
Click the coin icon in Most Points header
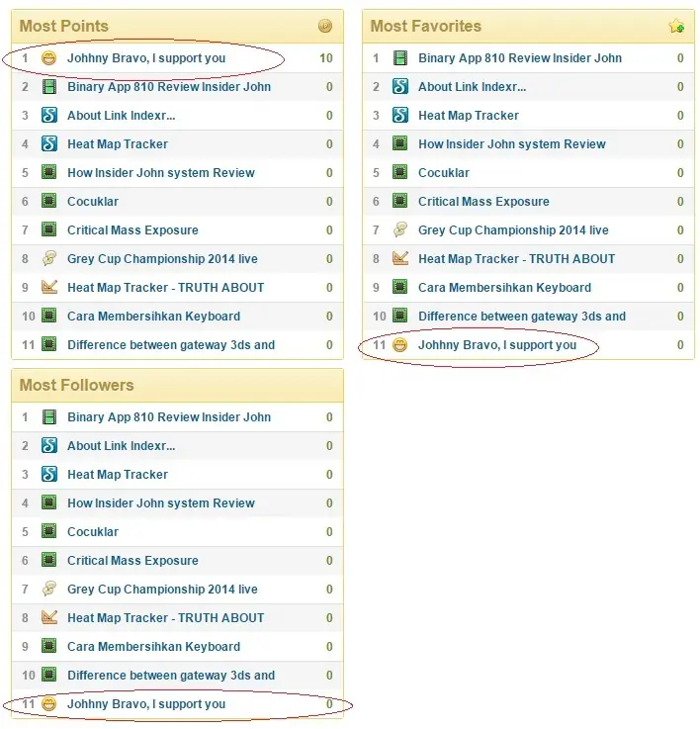click(x=325, y=26)
